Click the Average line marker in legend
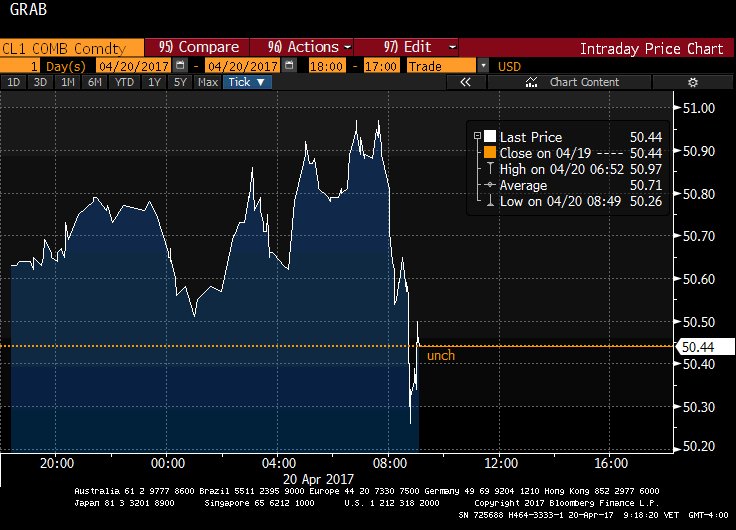 click(489, 186)
